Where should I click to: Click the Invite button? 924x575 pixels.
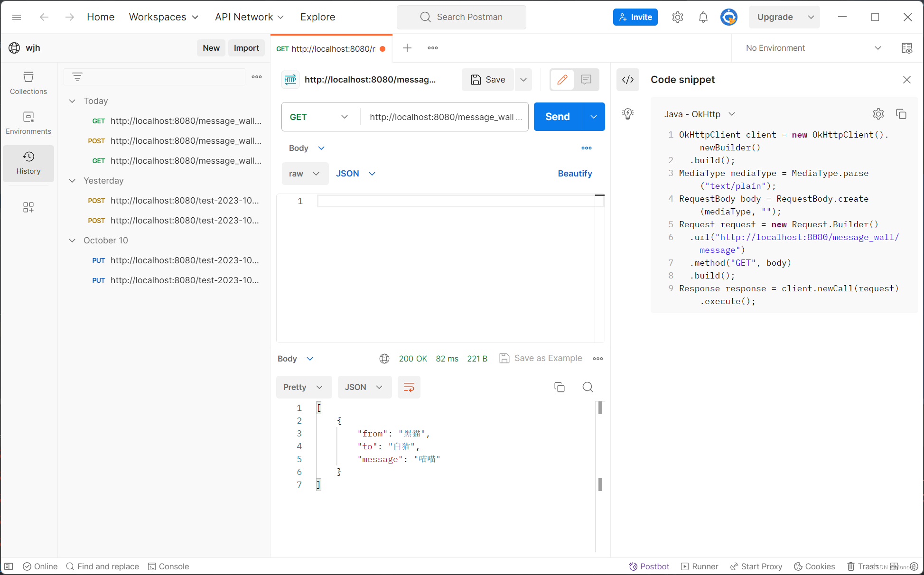point(635,17)
